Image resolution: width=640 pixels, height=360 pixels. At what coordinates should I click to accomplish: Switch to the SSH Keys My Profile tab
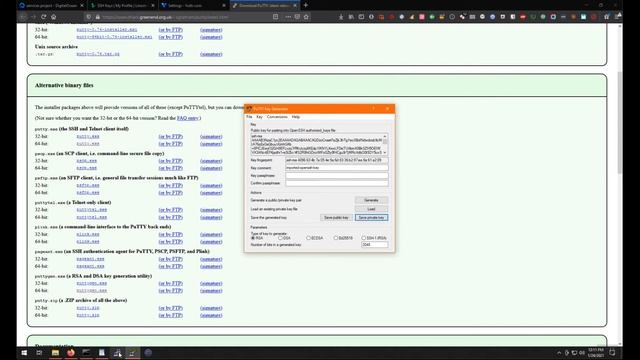(x=122, y=6)
